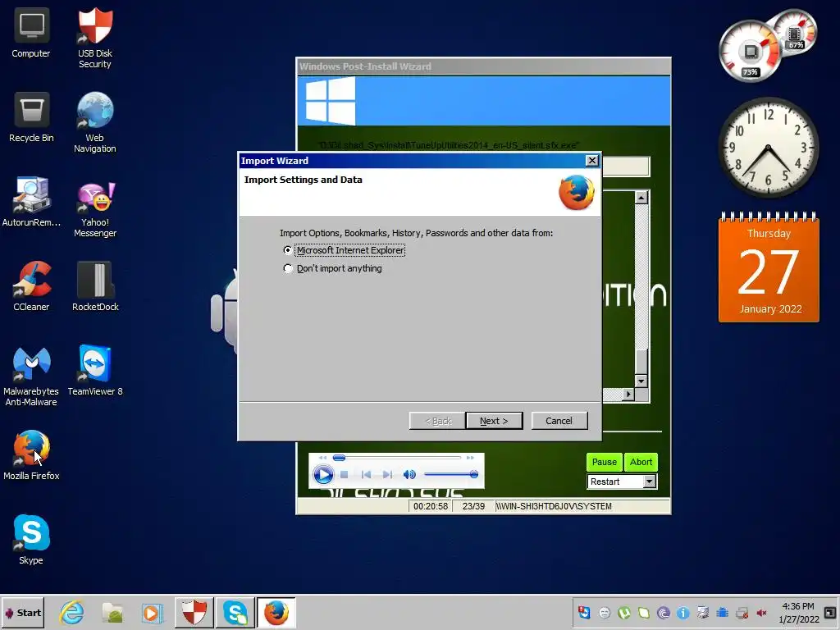Click the Next > button

pyautogui.click(x=494, y=421)
